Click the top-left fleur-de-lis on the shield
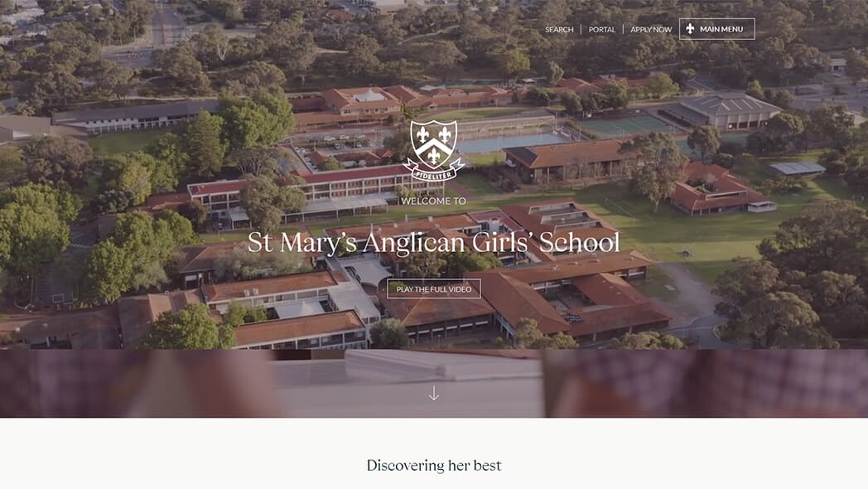This screenshot has width=868, height=489. (423, 134)
